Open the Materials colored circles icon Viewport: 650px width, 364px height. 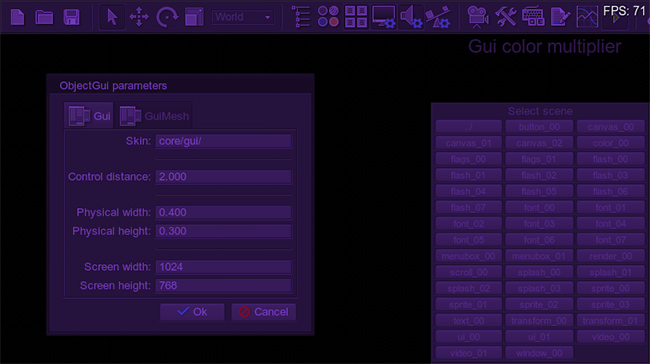[x=328, y=17]
